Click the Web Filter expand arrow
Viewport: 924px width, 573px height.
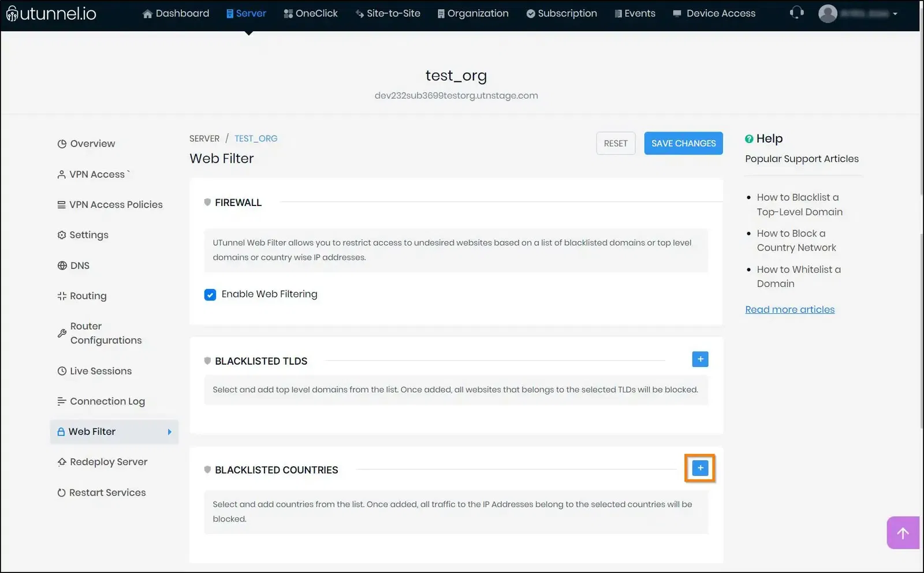(169, 432)
